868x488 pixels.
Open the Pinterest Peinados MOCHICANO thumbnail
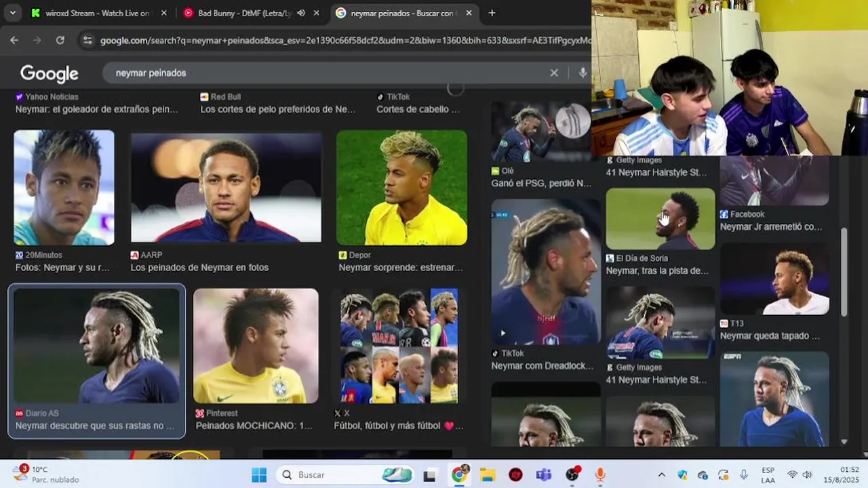point(256,346)
